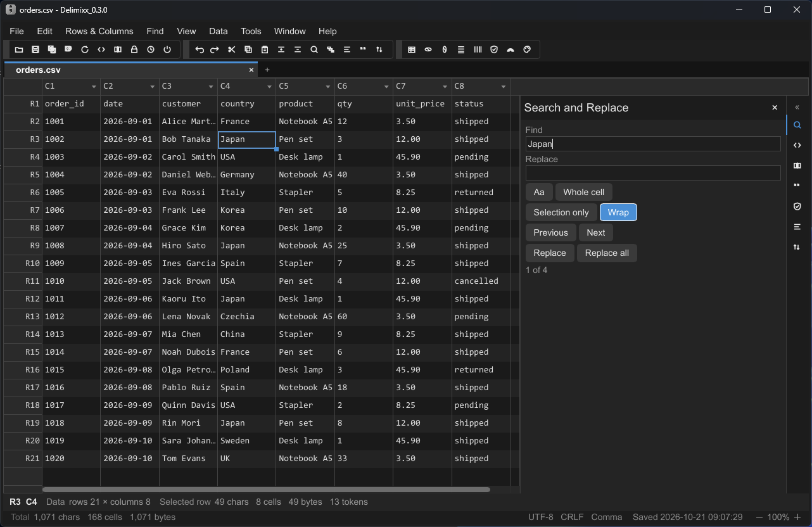Click the open folder toolbar icon
This screenshot has height=527, width=812.
tap(19, 49)
